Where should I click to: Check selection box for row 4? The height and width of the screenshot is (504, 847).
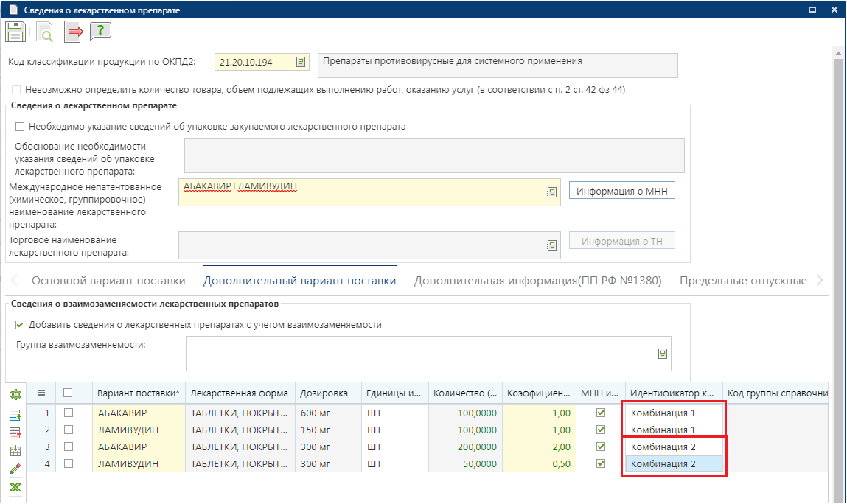coord(68,463)
